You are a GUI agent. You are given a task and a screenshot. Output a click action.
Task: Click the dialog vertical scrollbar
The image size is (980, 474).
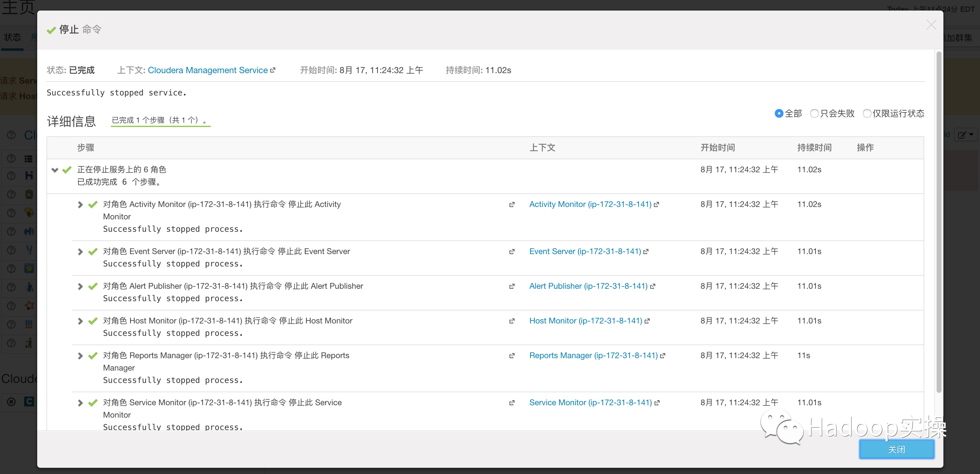938,222
